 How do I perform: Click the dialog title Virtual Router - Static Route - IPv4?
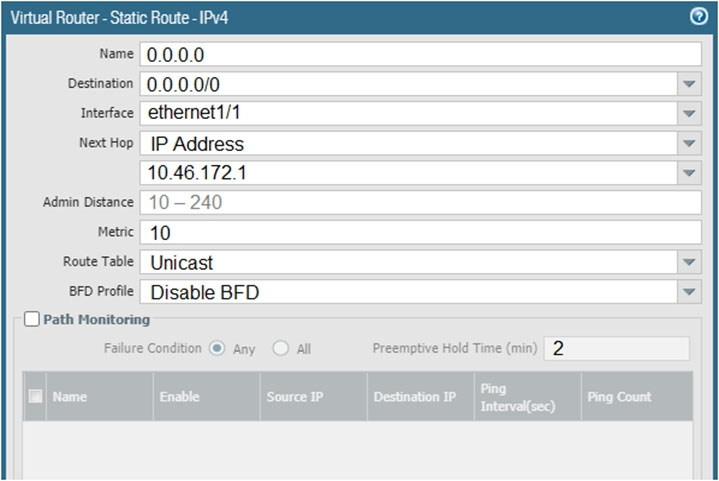(119, 18)
